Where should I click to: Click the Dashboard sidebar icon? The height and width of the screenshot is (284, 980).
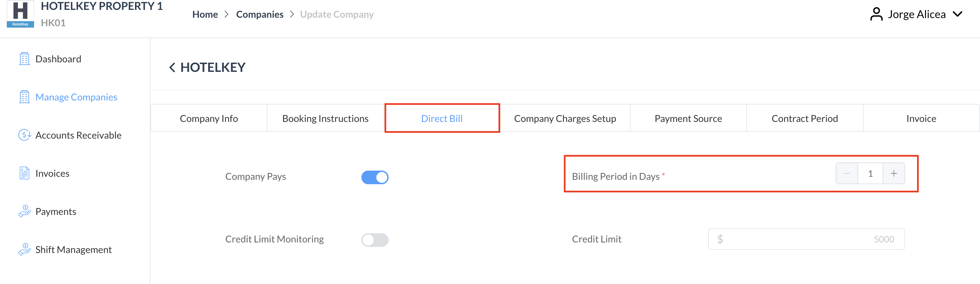(24, 59)
